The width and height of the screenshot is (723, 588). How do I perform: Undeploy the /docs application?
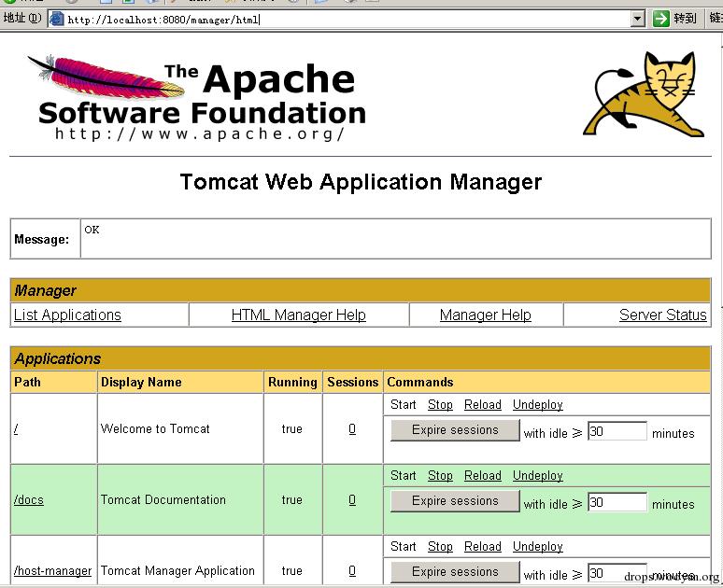(x=537, y=476)
